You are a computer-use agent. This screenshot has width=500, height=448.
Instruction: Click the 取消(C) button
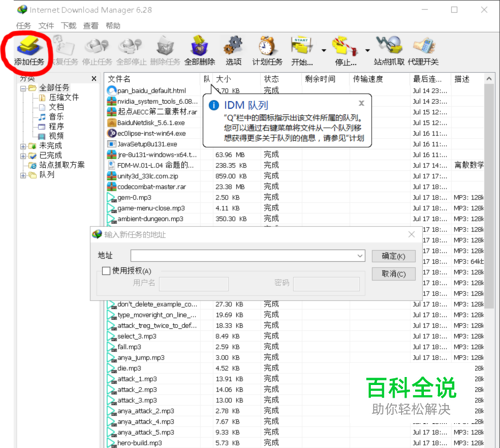(394, 274)
